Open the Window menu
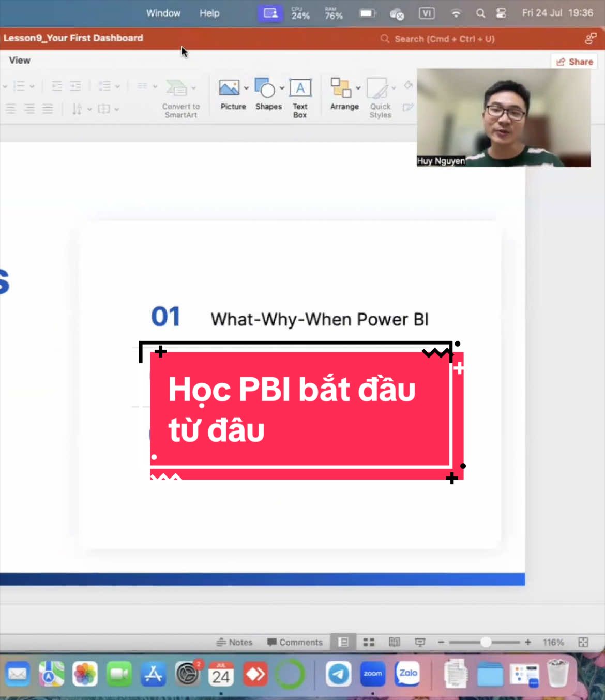Screen dimensions: 605x700 point(163,13)
